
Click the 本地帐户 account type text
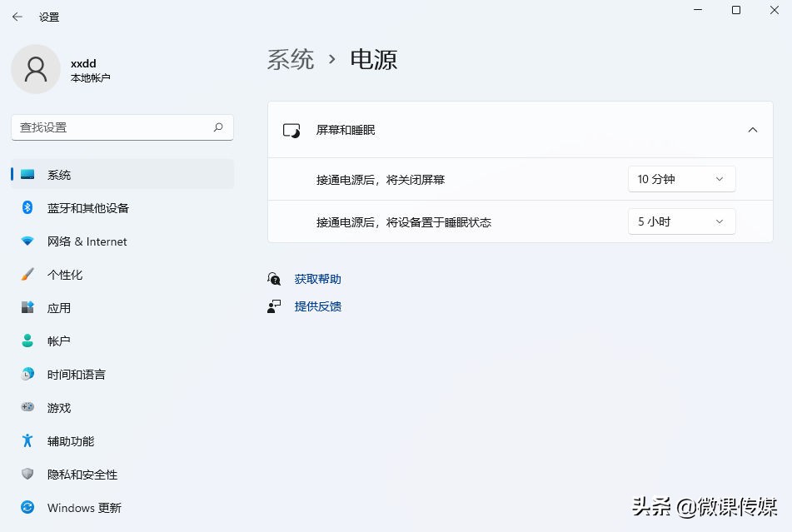click(91, 77)
